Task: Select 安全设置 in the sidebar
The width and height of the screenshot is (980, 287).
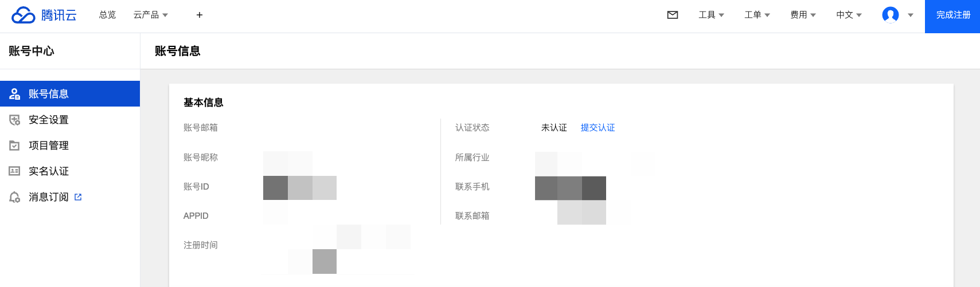Action: tap(49, 120)
